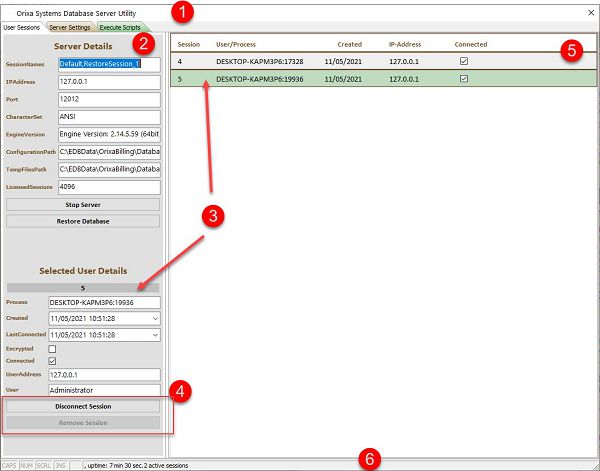
Task: Open the Server Settings tab
Action: coord(70,28)
